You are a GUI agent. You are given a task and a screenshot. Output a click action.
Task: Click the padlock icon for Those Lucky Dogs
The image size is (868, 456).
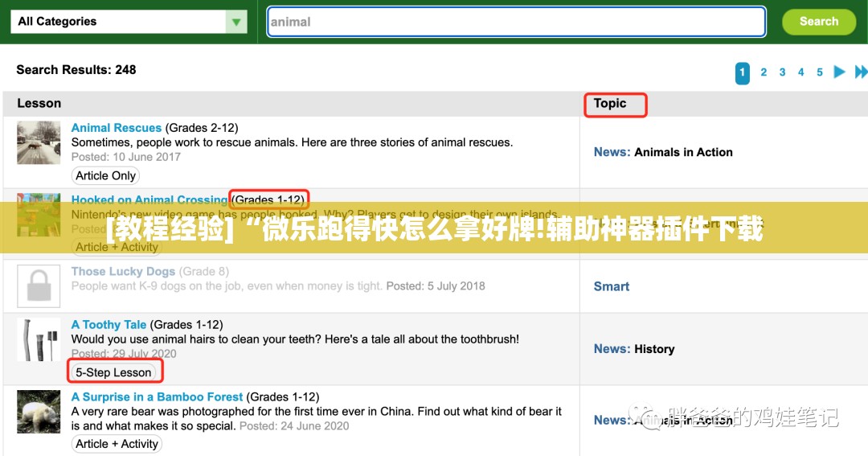(x=39, y=286)
